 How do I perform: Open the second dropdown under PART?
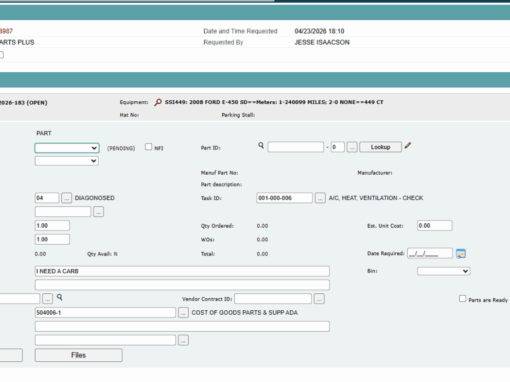pos(67,161)
